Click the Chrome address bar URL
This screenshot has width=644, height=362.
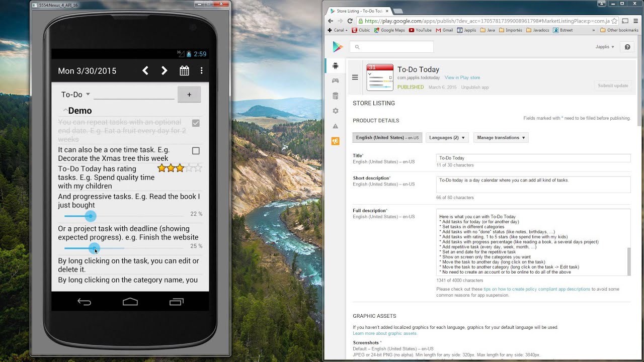[x=487, y=21]
